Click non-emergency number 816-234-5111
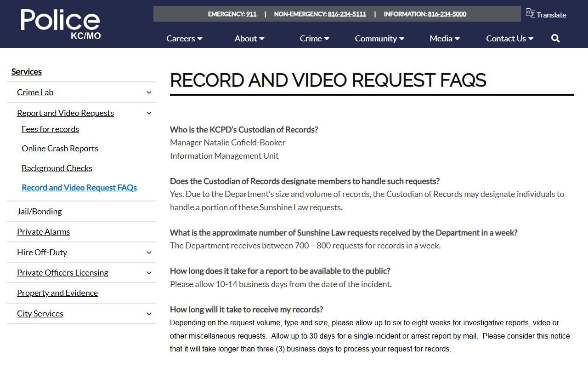The height and width of the screenshot is (368, 588). pos(347,14)
